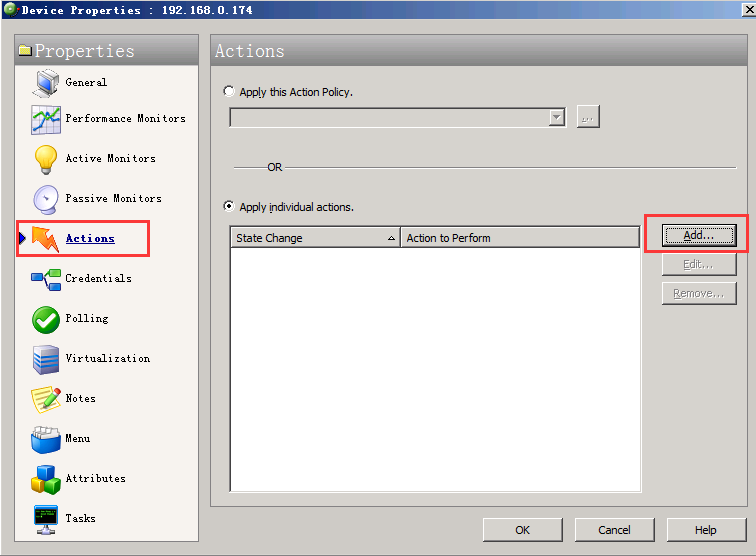Open the Tasks terminal icon
Image resolution: width=756 pixels, height=556 pixels.
pyautogui.click(x=46, y=518)
